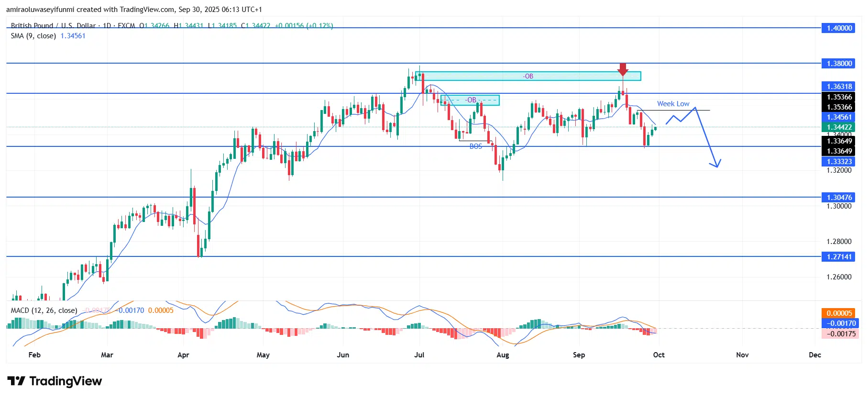Image resolution: width=868 pixels, height=399 pixels.
Task: Select the 1.27141 support level label
Action: coord(839,257)
